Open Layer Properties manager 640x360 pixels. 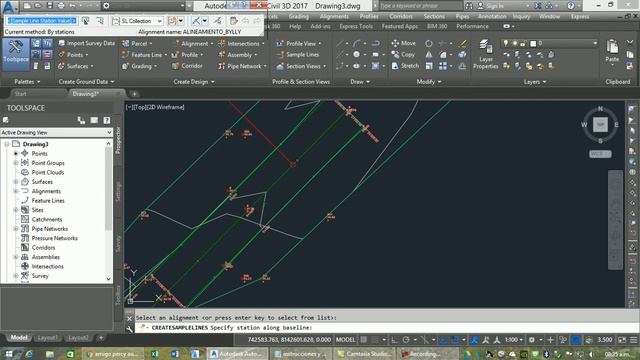(485, 55)
